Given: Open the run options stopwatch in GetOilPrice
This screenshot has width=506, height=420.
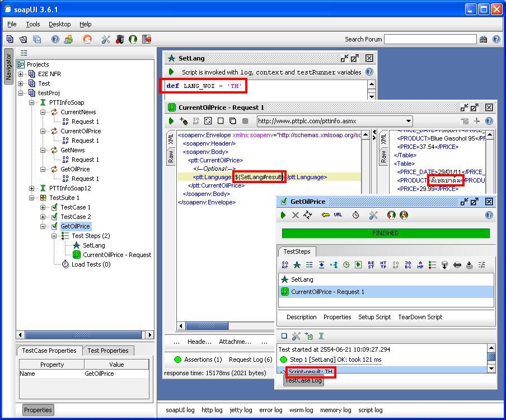Looking at the screenshot, I should click(x=356, y=215).
